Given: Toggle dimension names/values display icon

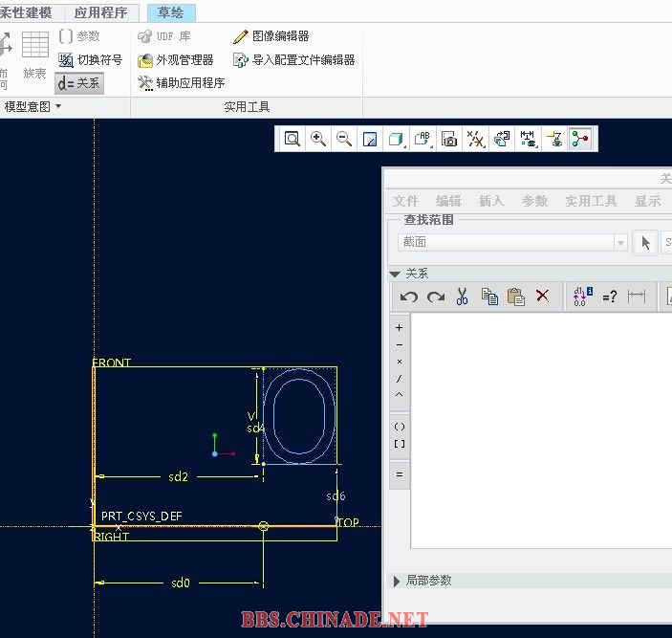Looking at the screenshot, I should tap(582, 297).
